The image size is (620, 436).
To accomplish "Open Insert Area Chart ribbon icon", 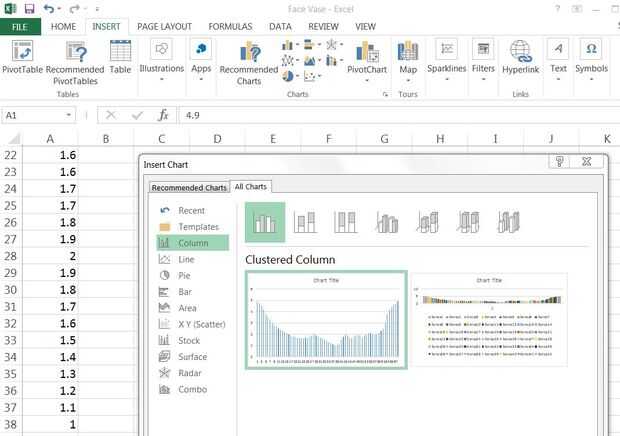I will pos(312,60).
